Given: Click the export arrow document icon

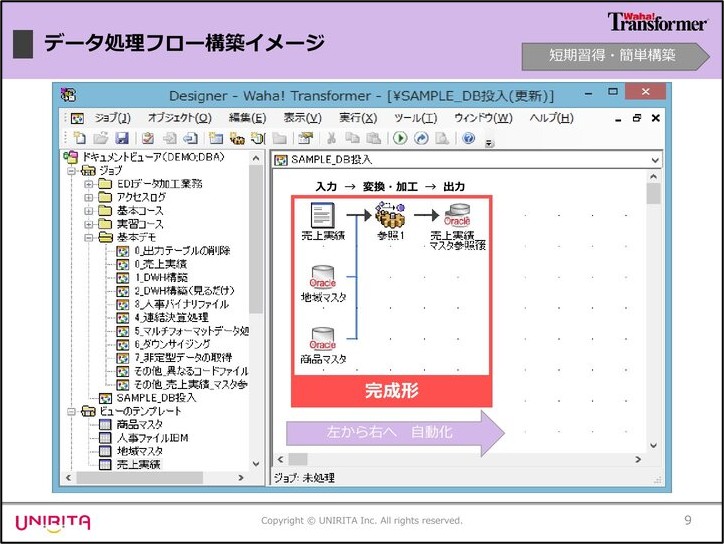Looking at the screenshot, I should tap(190, 138).
